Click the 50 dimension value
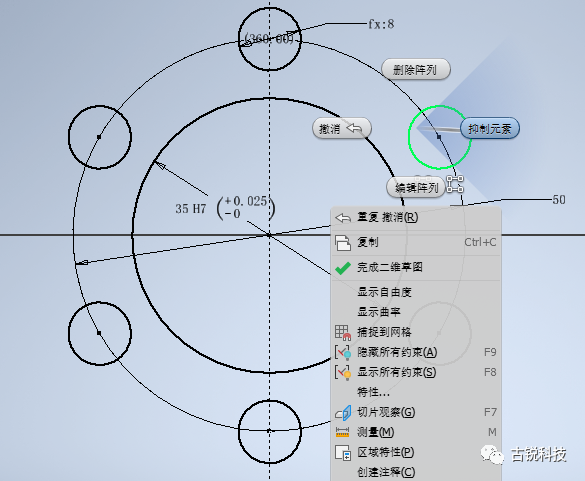 (x=559, y=200)
